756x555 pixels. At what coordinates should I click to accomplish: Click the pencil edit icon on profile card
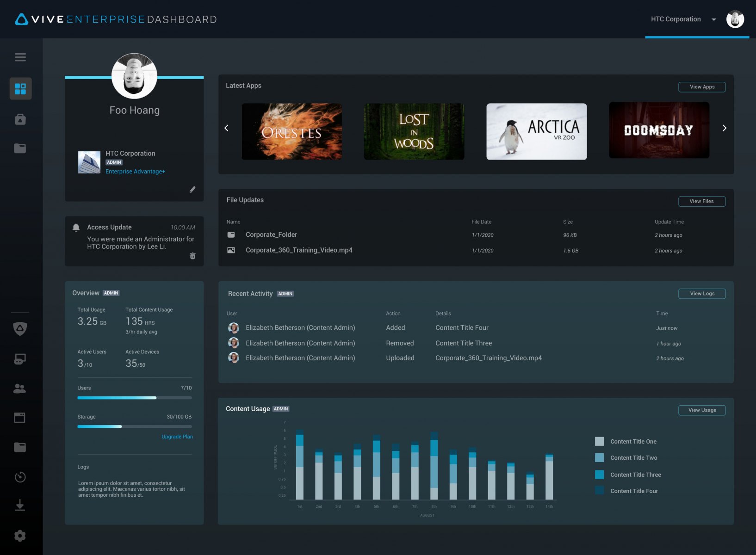[x=192, y=190]
